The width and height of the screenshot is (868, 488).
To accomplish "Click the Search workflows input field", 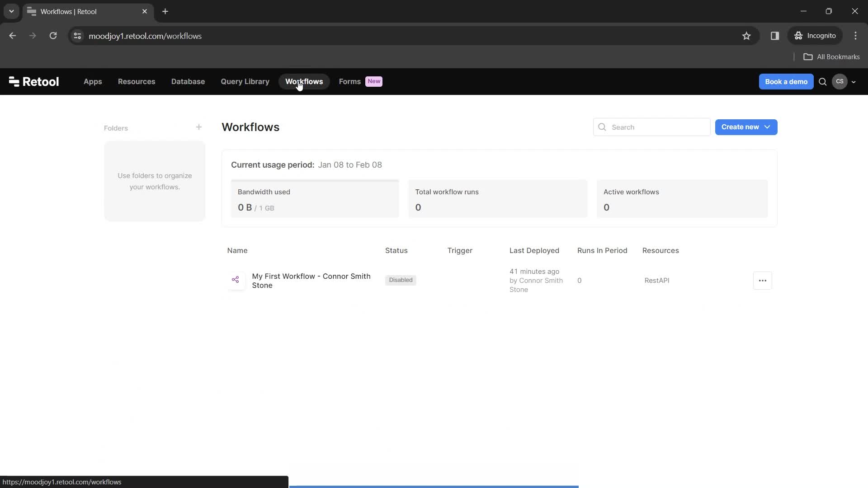I will 652,127.
